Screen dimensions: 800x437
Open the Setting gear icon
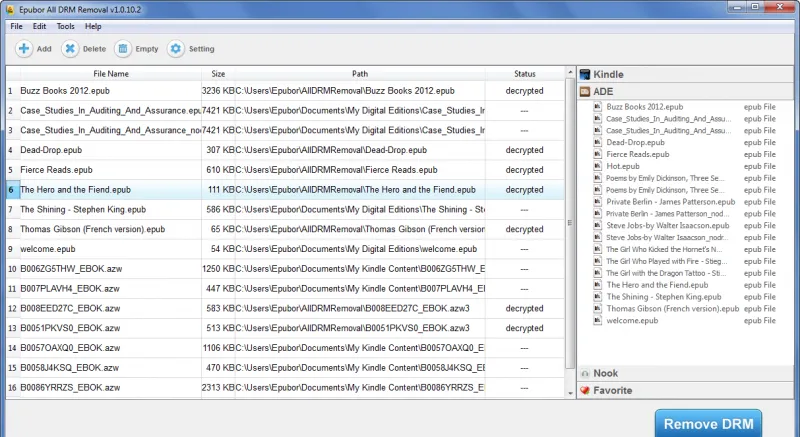tap(176, 48)
